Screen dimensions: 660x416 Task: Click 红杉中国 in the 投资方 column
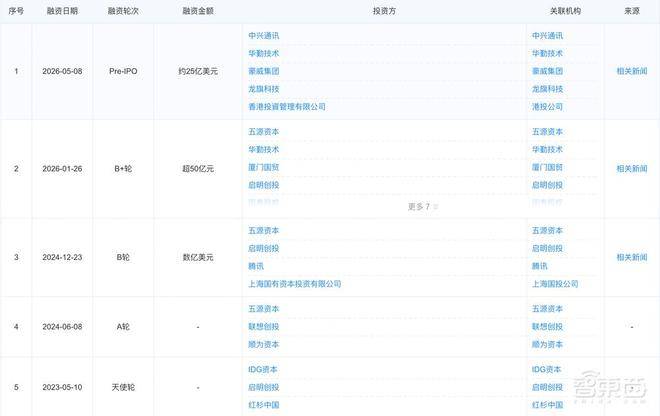263,405
